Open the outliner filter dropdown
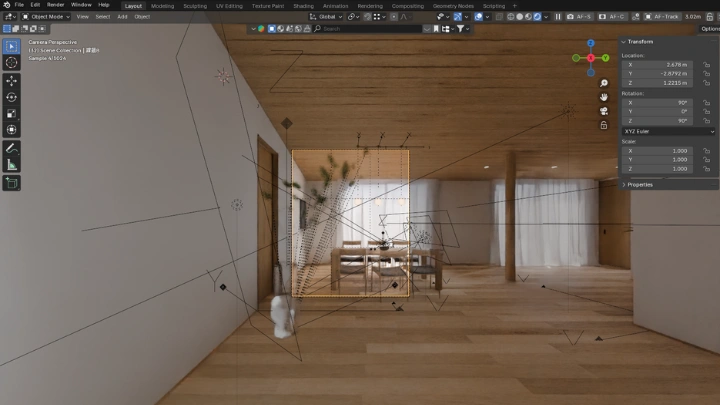Viewport: 720px width, 405px height. [x=462, y=28]
